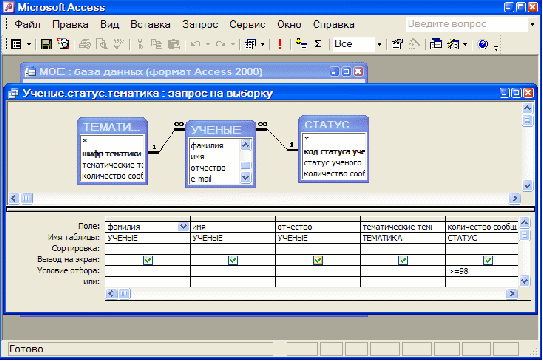Open the Вставка menu
This screenshot has height=361, width=543.
150,25
